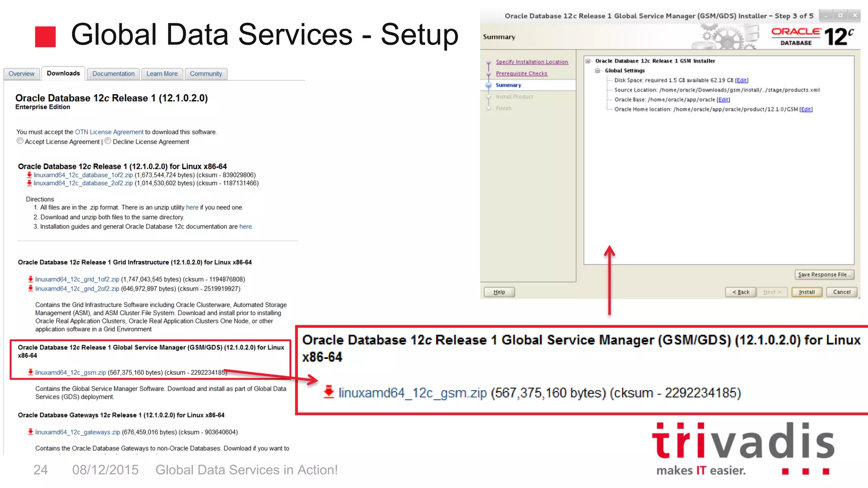Select the Summary step in installer sidebar

(508, 85)
